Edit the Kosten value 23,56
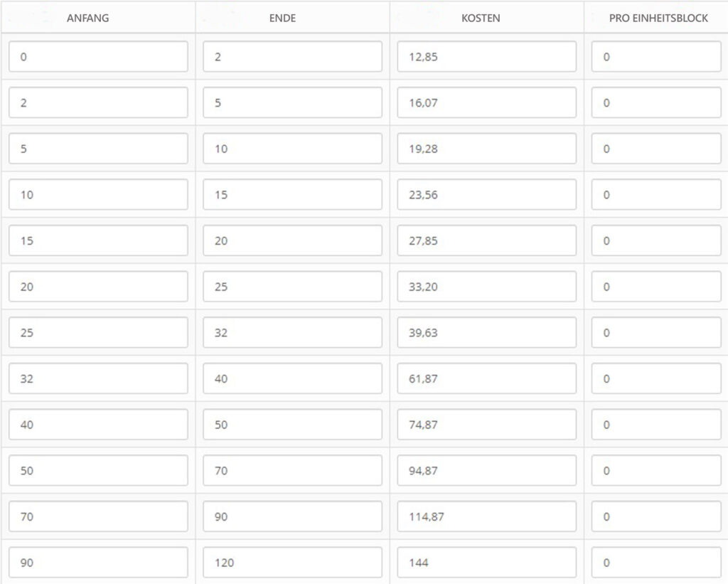The height and width of the screenshot is (584, 728). [x=486, y=194]
